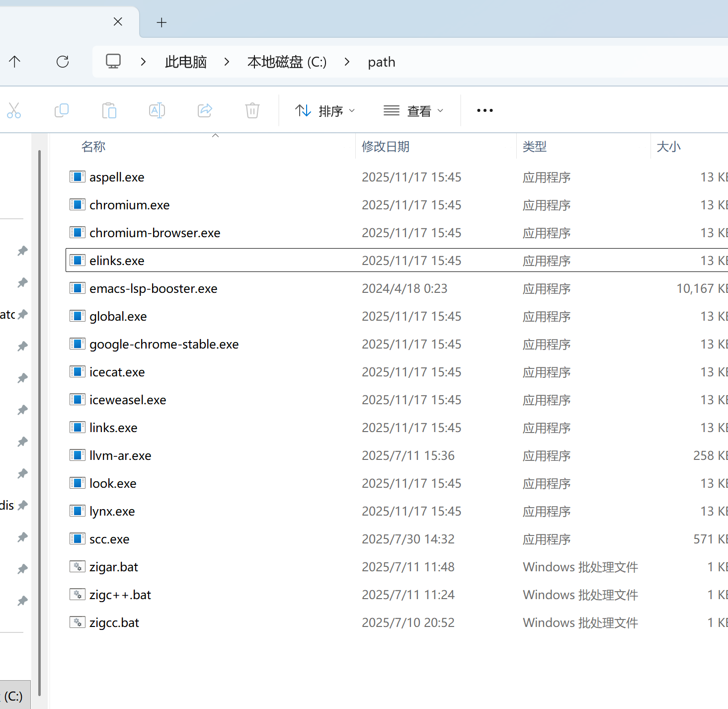Open the 排序 sort dropdown

(x=325, y=111)
